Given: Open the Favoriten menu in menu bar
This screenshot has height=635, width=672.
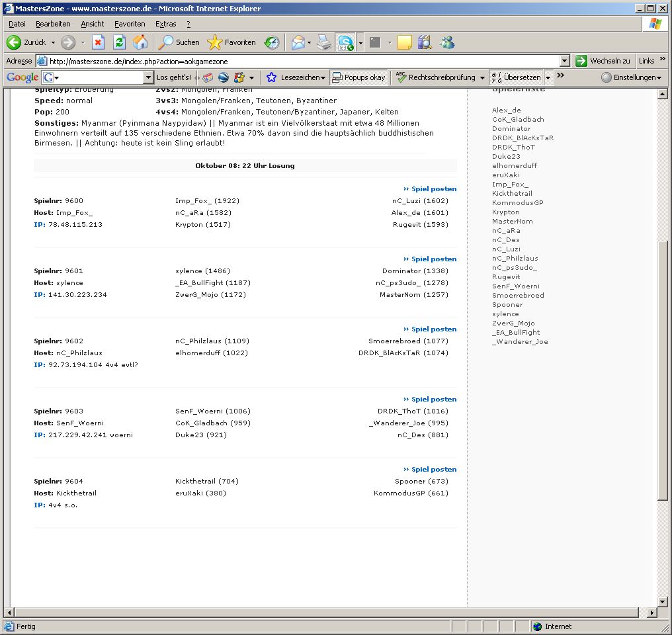Looking at the screenshot, I should click(x=130, y=24).
